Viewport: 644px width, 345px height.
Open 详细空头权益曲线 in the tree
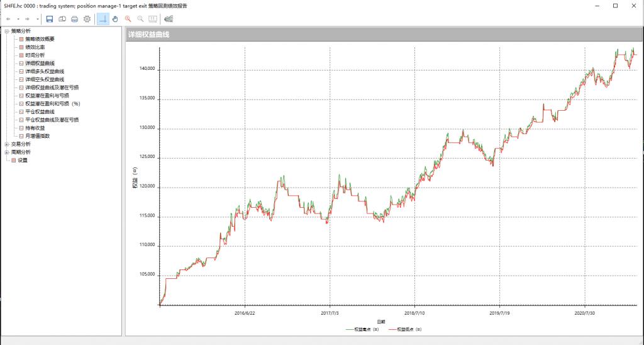point(45,79)
